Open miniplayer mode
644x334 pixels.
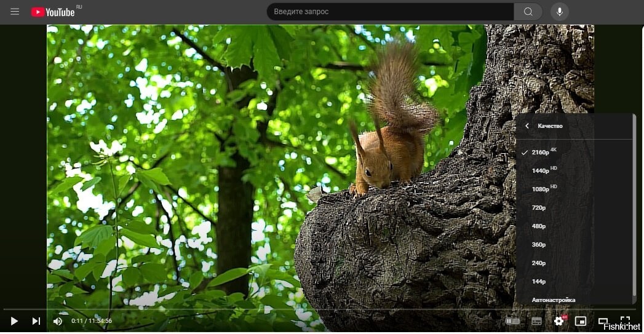[x=581, y=321]
